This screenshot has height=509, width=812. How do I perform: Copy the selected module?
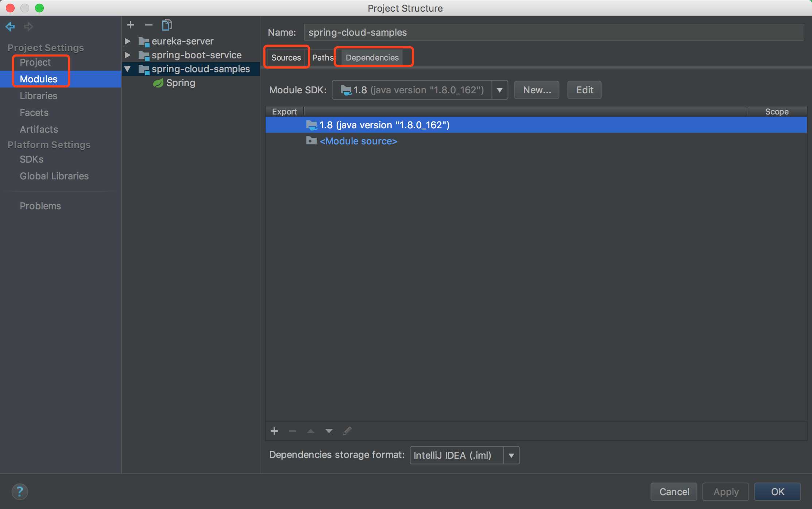point(167,25)
